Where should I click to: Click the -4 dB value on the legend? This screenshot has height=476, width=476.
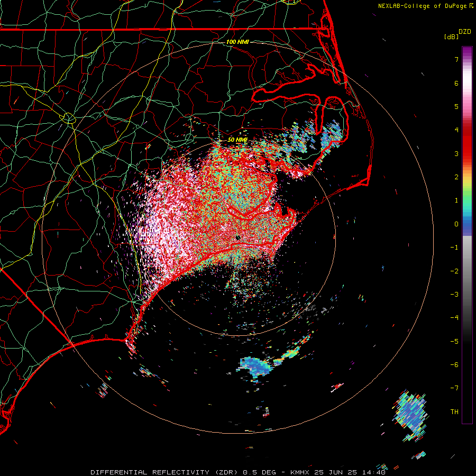tap(454, 318)
